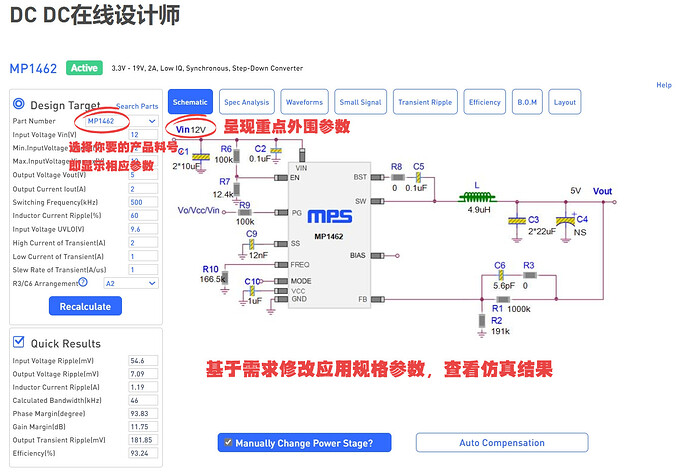
Task: Click the Active status badge
Action: 84,68
